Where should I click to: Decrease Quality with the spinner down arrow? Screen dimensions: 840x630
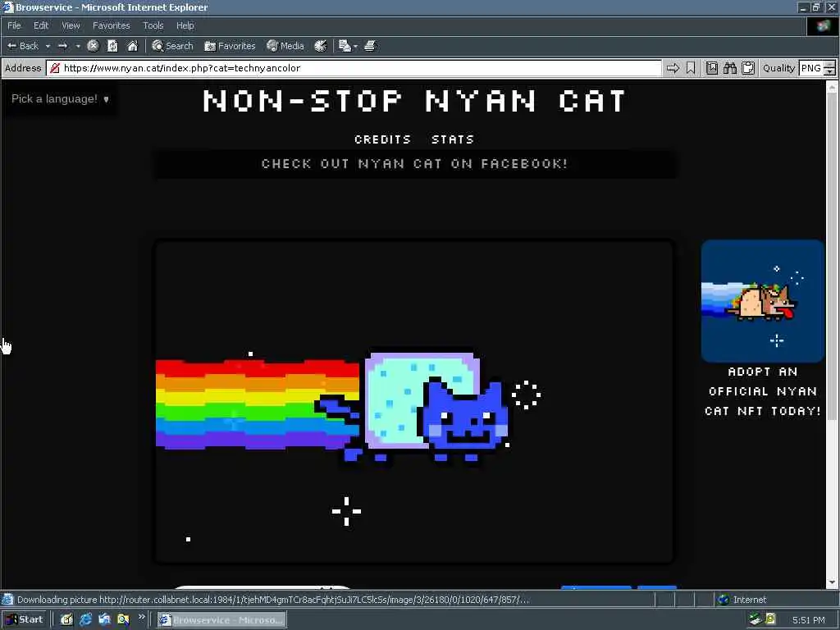tap(830, 72)
